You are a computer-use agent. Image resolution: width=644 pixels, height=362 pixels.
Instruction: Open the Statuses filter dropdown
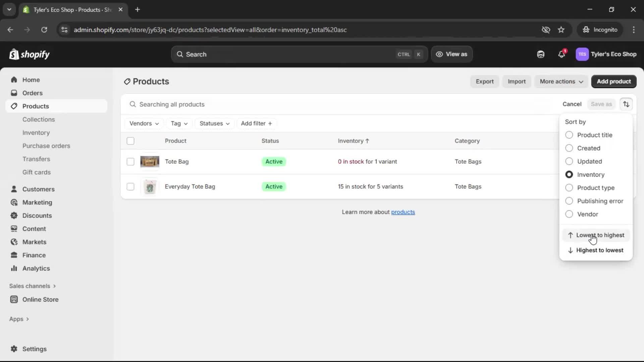coord(214,123)
